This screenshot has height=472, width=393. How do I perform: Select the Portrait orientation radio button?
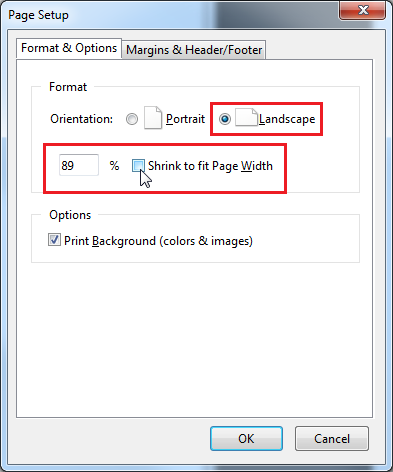tap(132, 119)
